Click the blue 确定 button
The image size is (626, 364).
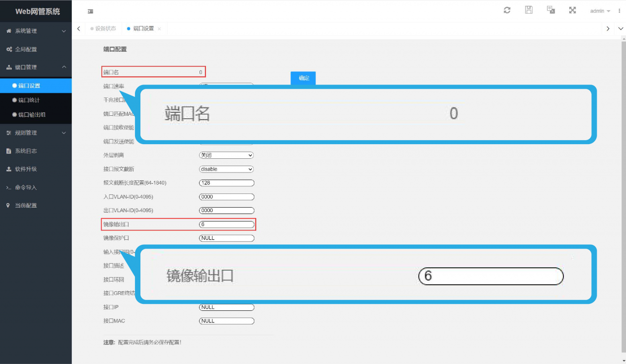point(303,78)
